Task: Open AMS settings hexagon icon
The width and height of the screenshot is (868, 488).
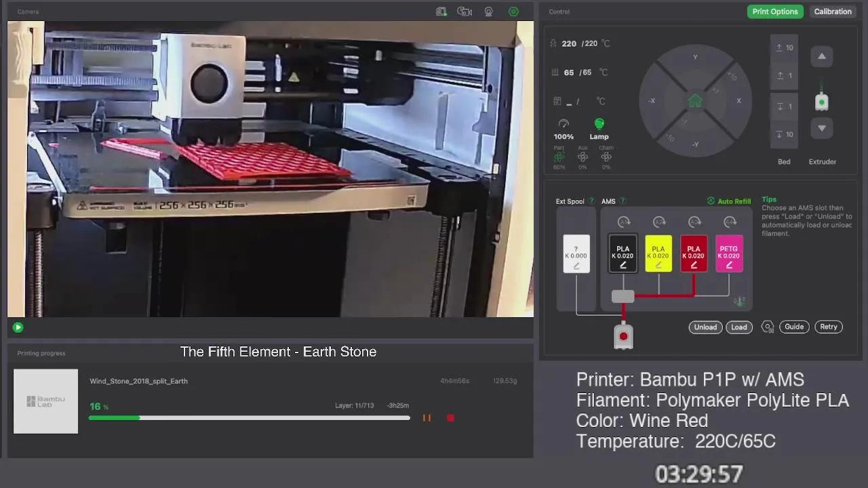Action: (768, 327)
